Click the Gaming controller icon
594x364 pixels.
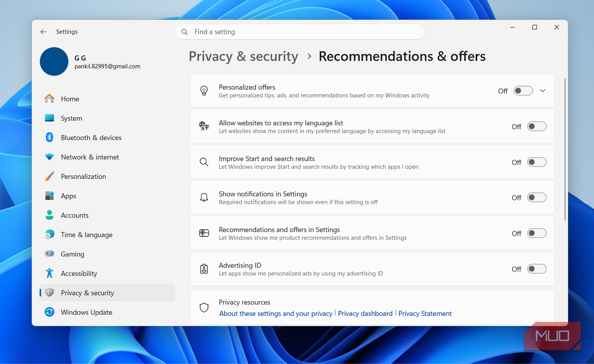(x=49, y=254)
